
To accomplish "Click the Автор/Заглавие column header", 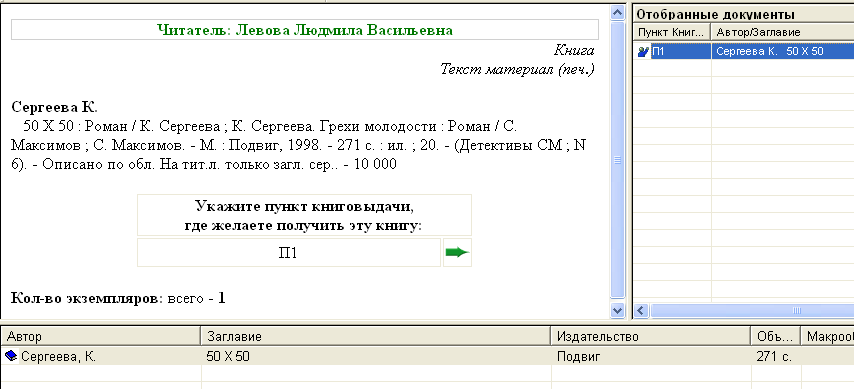I will coord(783,32).
